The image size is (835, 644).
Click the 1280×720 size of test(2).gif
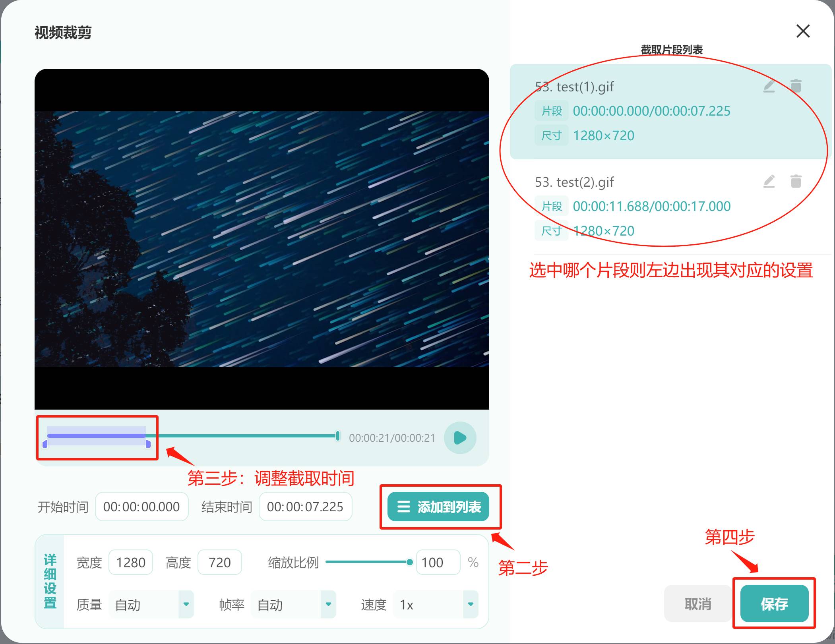(x=604, y=231)
